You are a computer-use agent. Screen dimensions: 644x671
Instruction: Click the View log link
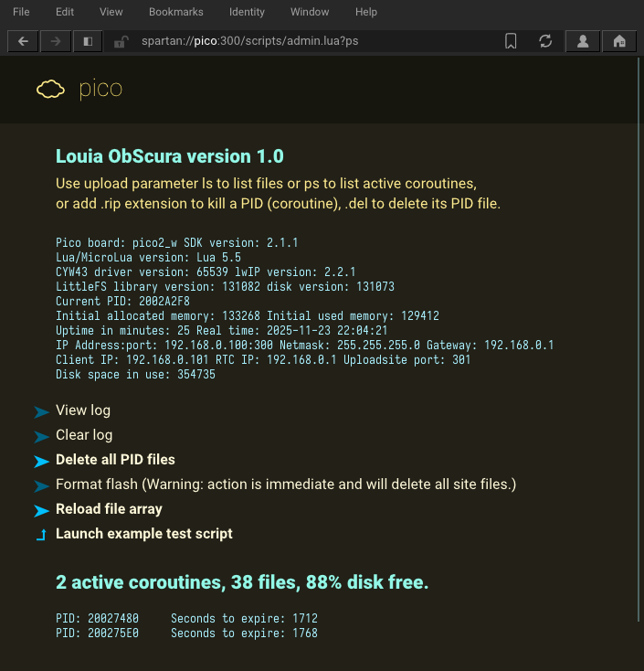tap(83, 410)
